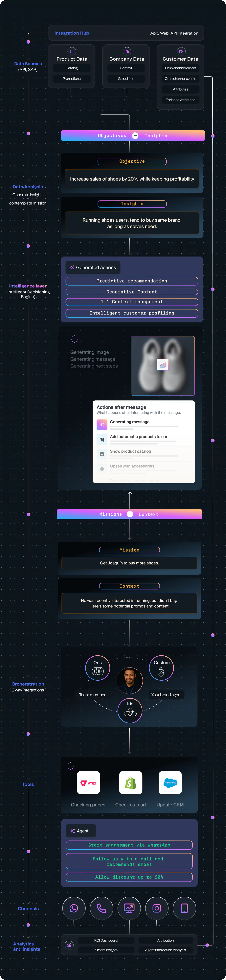The height and width of the screenshot is (980, 226).
Task: Click the Promotions pill
Action: pyautogui.click(x=71, y=79)
